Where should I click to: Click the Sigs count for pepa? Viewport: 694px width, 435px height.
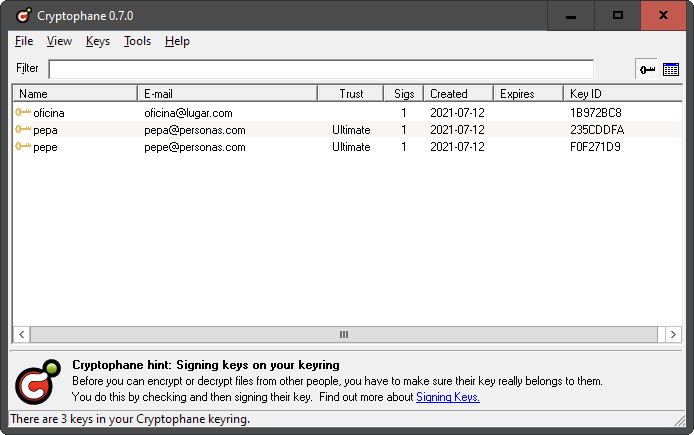404,130
